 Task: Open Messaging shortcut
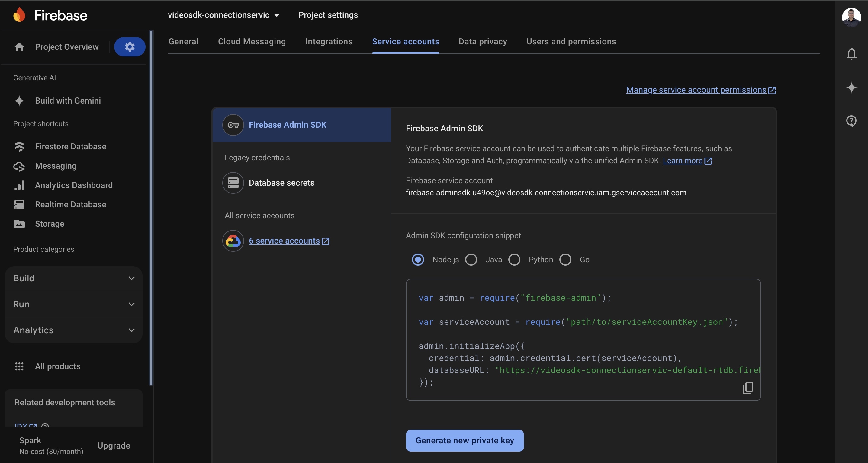(x=56, y=166)
